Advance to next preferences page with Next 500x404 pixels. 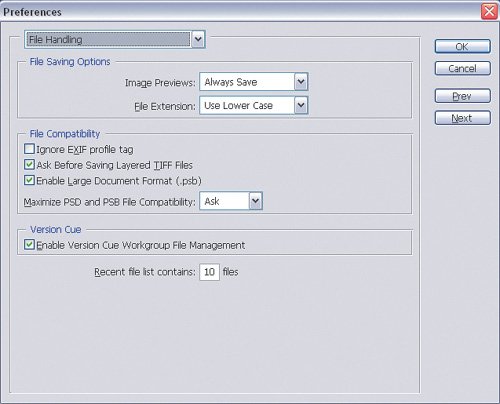(462, 118)
